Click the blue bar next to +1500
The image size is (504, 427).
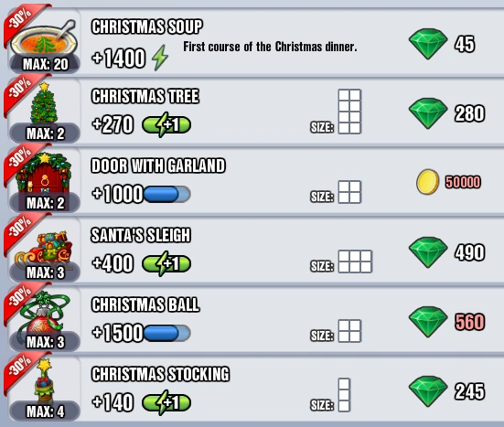166,333
